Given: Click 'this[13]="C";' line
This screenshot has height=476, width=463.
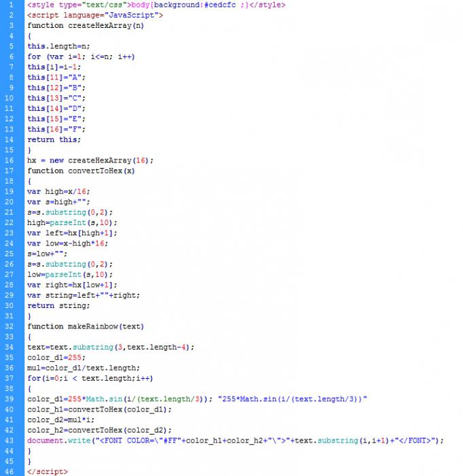Looking at the screenshot, I should pyautogui.click(x=56, y=99).
